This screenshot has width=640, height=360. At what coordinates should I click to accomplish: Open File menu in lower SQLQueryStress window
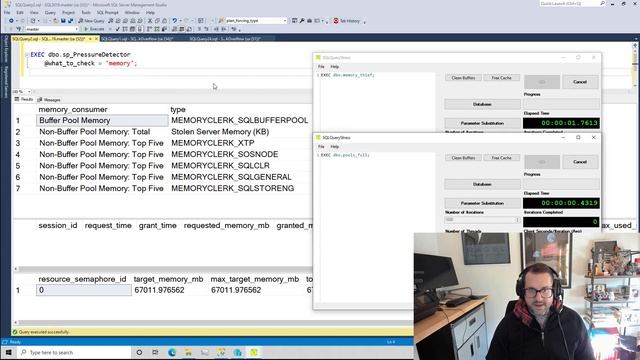click(x=321, y=147)
